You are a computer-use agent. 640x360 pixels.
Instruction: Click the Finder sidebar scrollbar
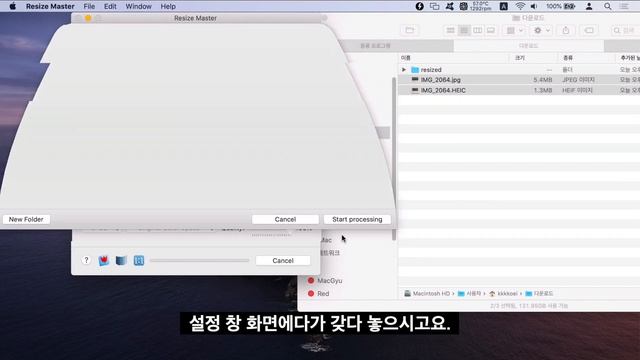coord(394,158)
